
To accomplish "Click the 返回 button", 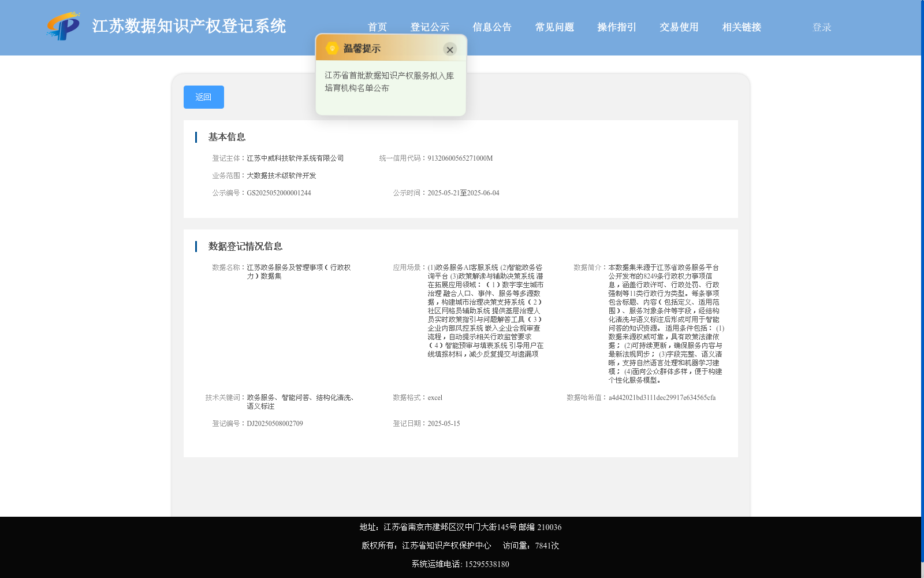I will point(204,97).
